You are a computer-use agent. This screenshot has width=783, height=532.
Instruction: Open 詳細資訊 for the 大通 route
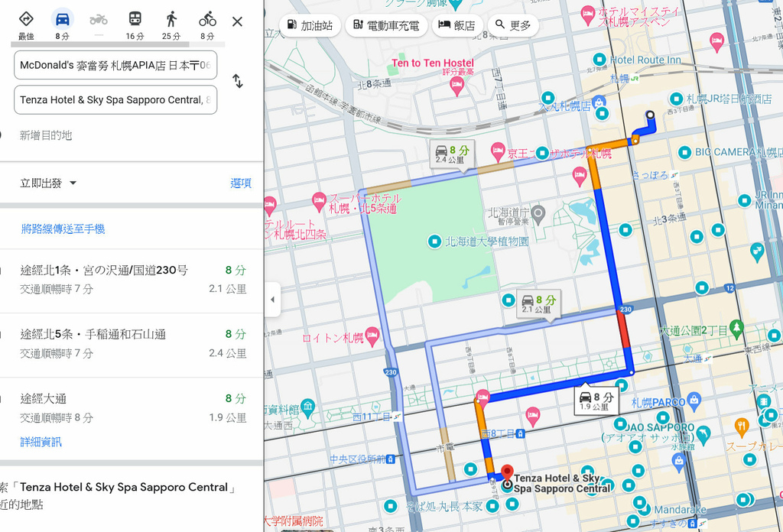coord(41,442)
